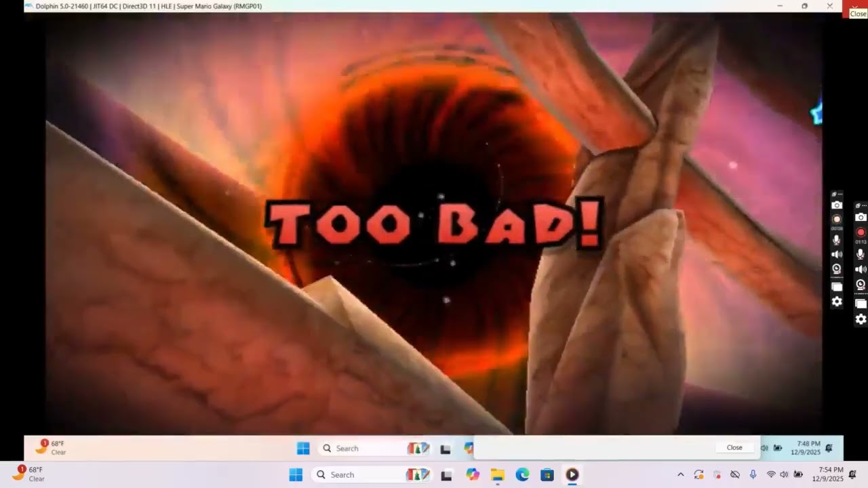The height and width of the screenshot is (488, 868).
Task: Open the settings gear in the video's recorder toolbar
Action: coord(837,302)
